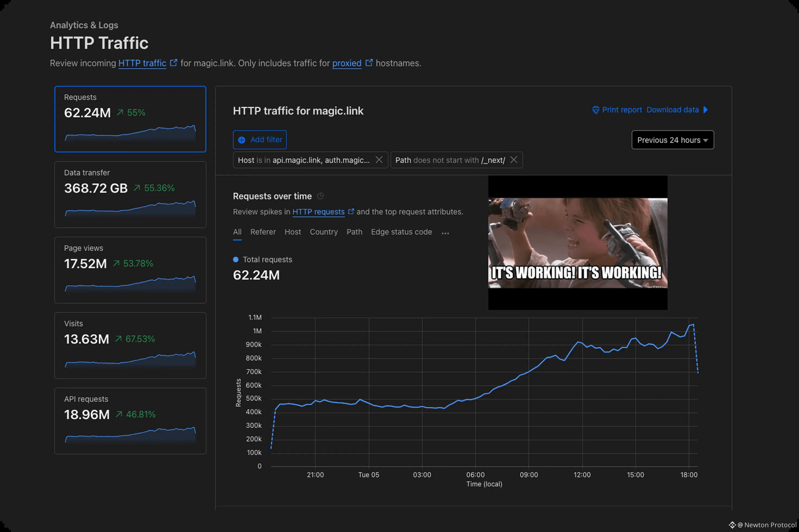Image resolution: width=799 pixels, height=532 pixels.
Task: Expand more attribute tabs with ellipsis
Action: (445, 233)
